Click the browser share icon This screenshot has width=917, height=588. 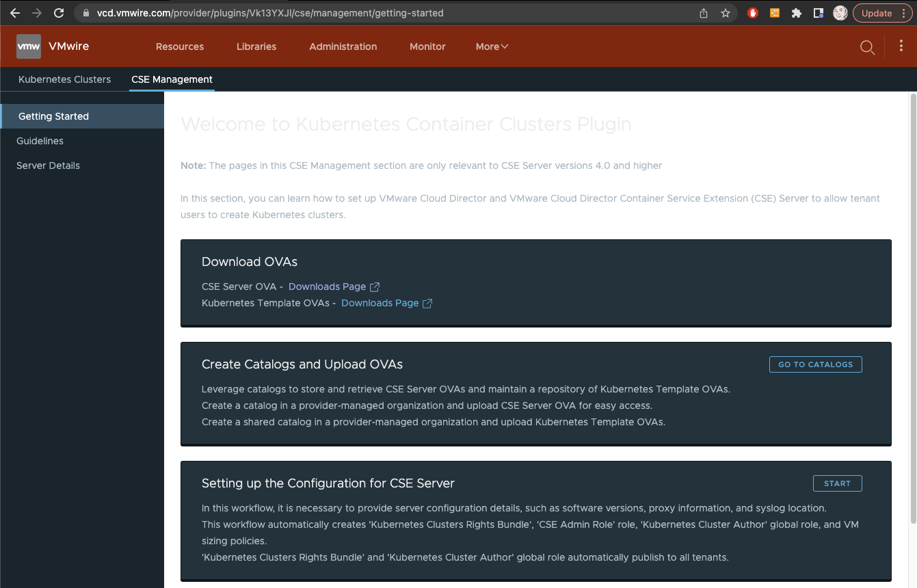pyautogui.click(x=704, y=13)
